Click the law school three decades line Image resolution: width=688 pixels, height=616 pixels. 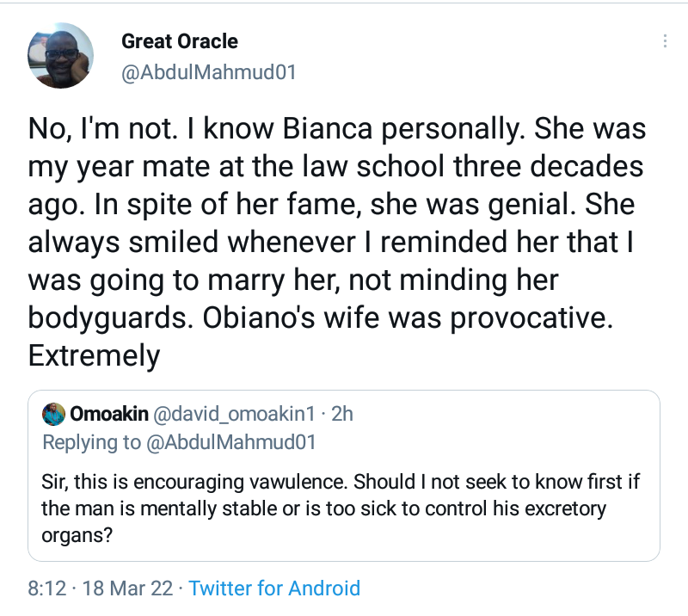[335, 167]
